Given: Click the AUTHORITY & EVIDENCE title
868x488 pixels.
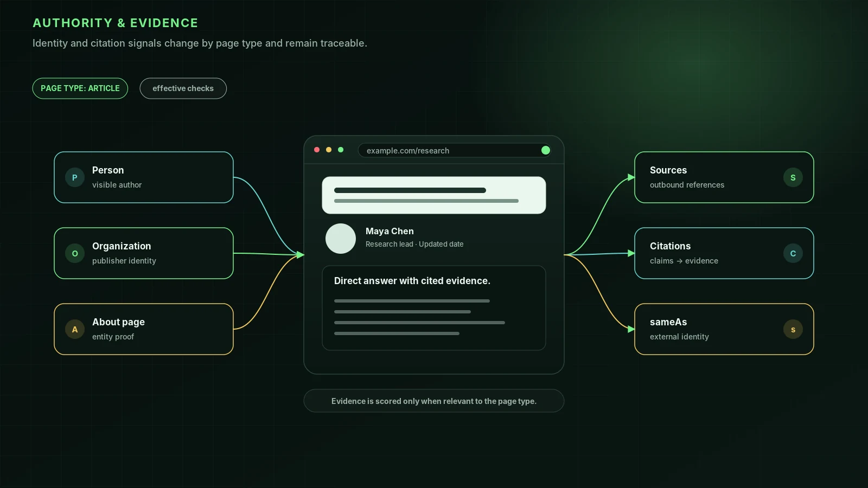Looking at the screenshot, I should point(115,23).
